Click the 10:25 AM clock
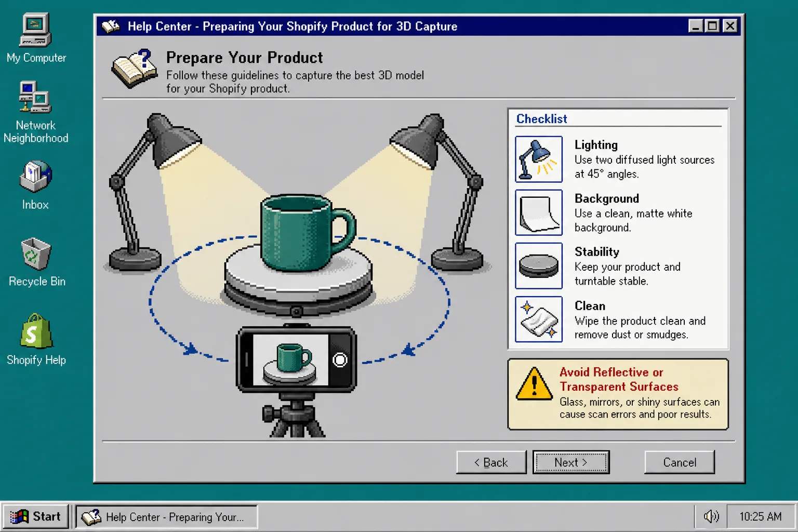 [761, 516]
